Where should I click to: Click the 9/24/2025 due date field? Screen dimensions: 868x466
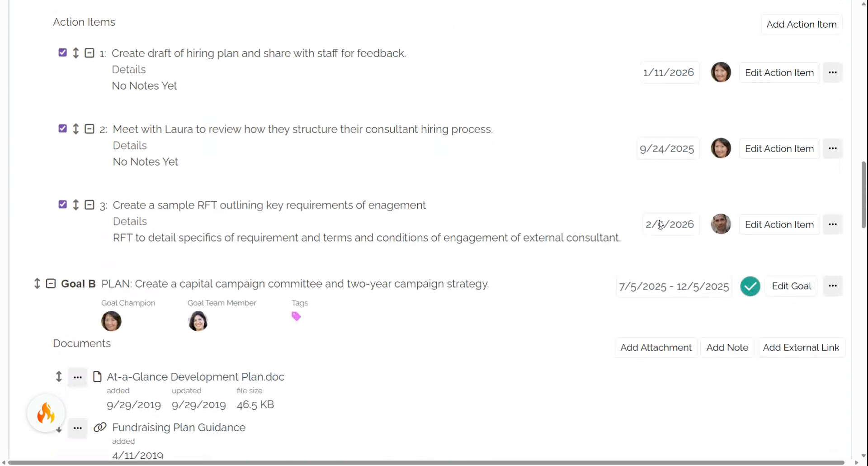click(667, 148)
